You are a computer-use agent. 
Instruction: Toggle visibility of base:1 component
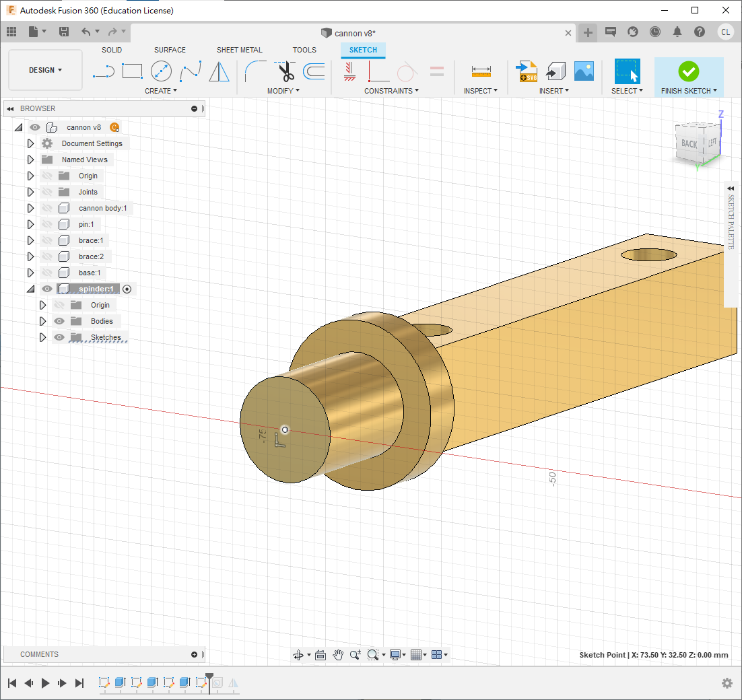47,273
